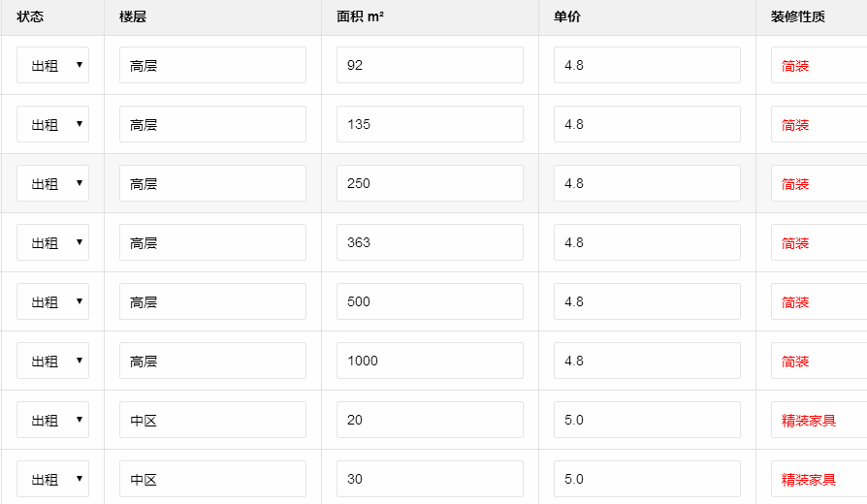Click the area input showing 1000
Screen dimensions: 867x504
430,362
